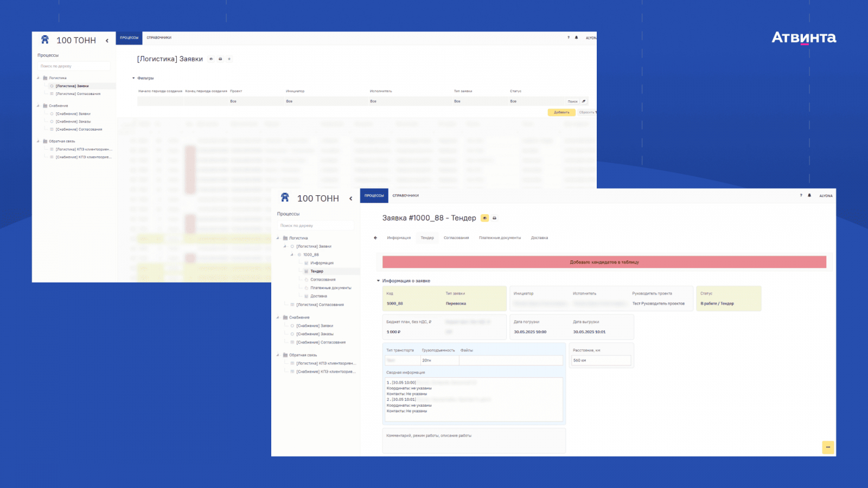Toggle the eye icon beside [Логистика] Заявки title
The image size is (868, 488).
click(211, 59)
